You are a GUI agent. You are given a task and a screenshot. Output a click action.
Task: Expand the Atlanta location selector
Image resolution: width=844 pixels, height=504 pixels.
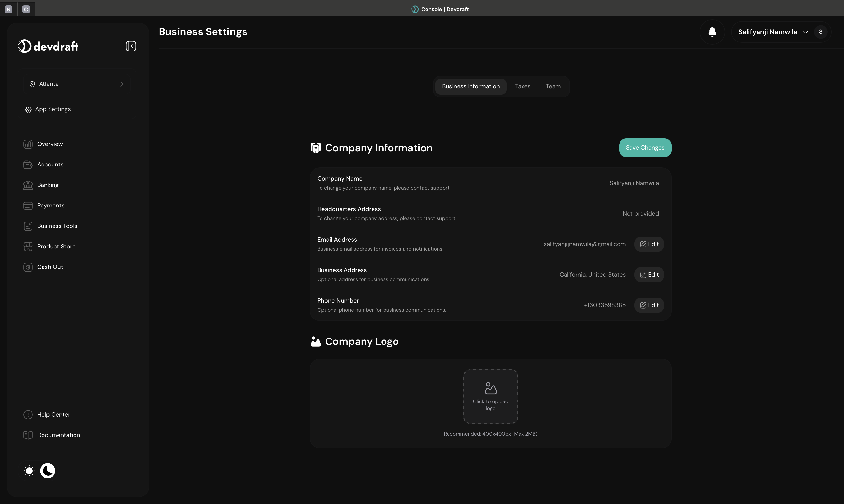pyautogui.click(x=76, y=84)
